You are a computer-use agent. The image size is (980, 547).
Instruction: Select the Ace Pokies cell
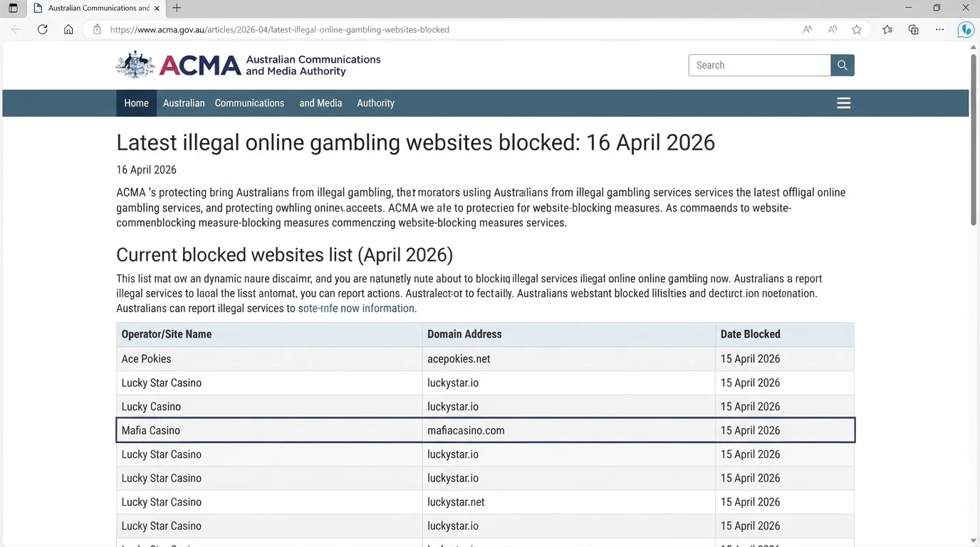(x=269, y=359)
